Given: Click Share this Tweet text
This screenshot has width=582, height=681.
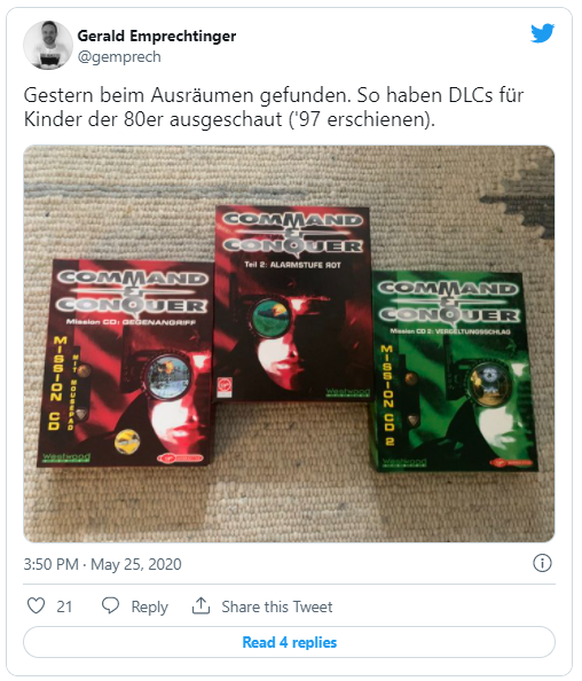Looking at the screenshot, I should pyautogui.click(x=277, y=606).
